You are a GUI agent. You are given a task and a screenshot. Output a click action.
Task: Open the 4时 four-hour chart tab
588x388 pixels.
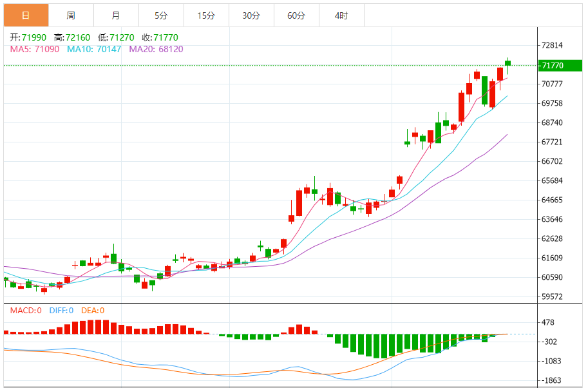[341, 15]
